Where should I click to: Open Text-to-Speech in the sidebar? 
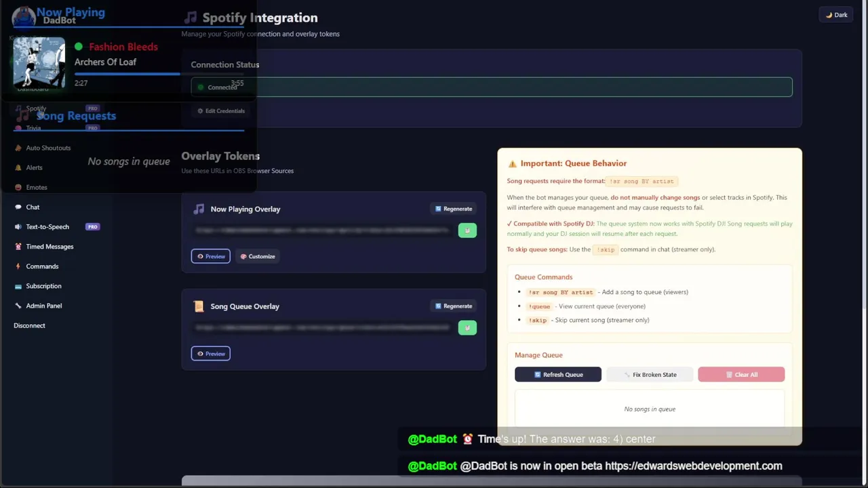pos(47,226)
